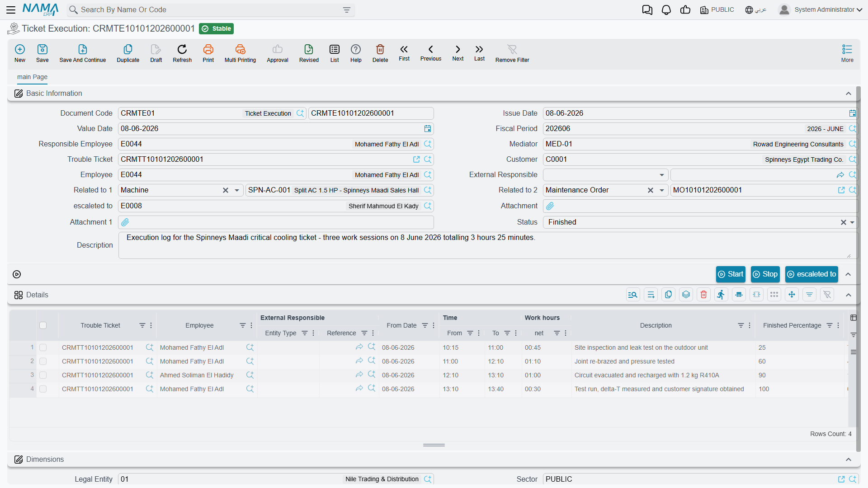Image resolution: width=868 pixels, height=488 pixels.
Task: Switch language to Arabic
Action: tap(755, 9)
